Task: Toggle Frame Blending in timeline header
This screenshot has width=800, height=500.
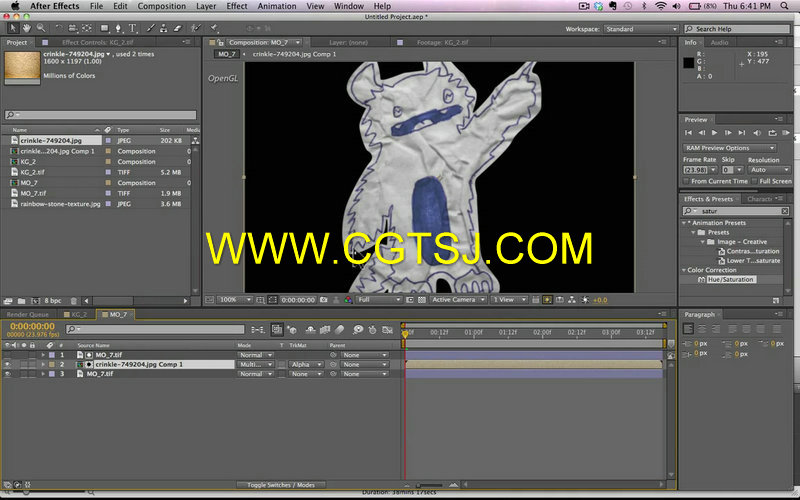Action: point(325,330)
